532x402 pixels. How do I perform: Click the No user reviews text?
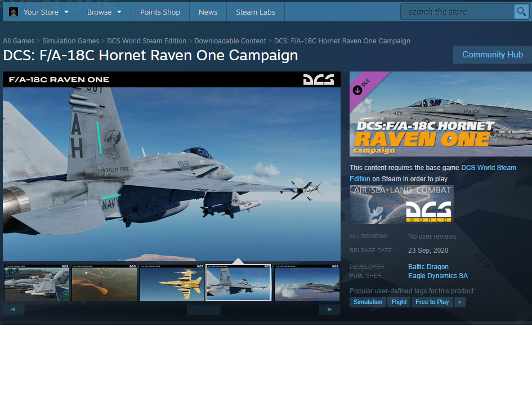pos(432,236)
